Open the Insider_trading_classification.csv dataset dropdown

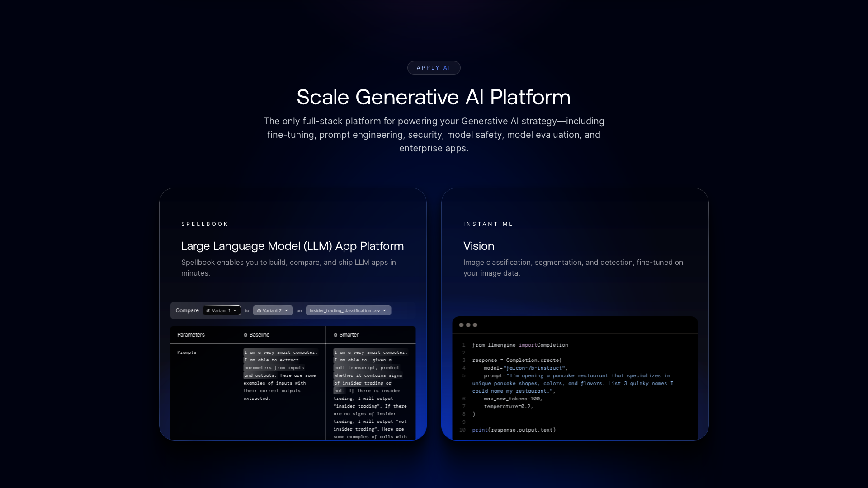348,311
